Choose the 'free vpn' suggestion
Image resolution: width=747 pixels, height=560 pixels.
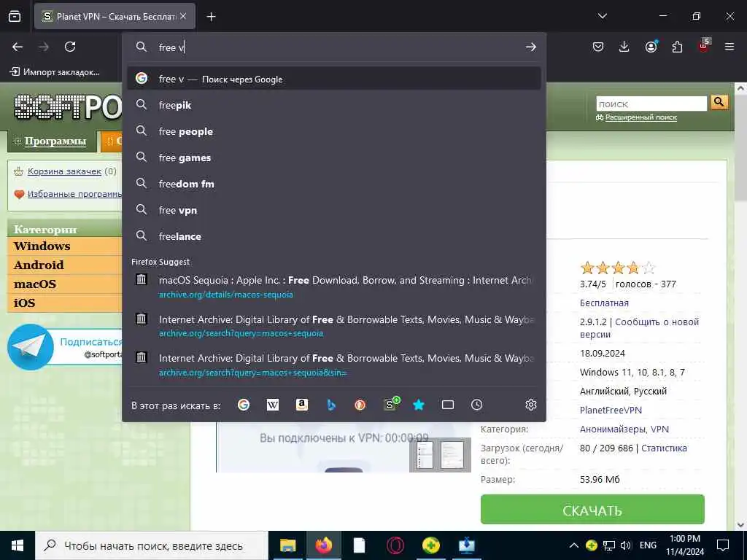pos(334,210)
